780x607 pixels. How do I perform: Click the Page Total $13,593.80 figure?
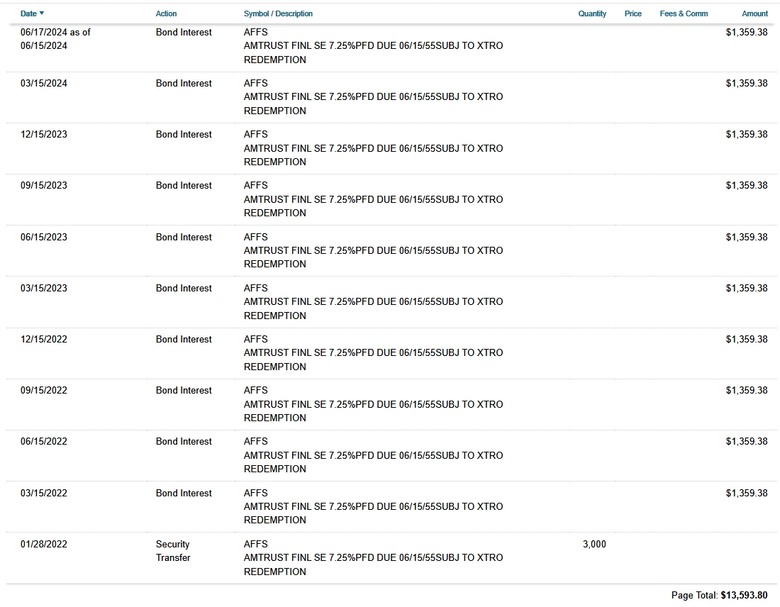point(744,595)
